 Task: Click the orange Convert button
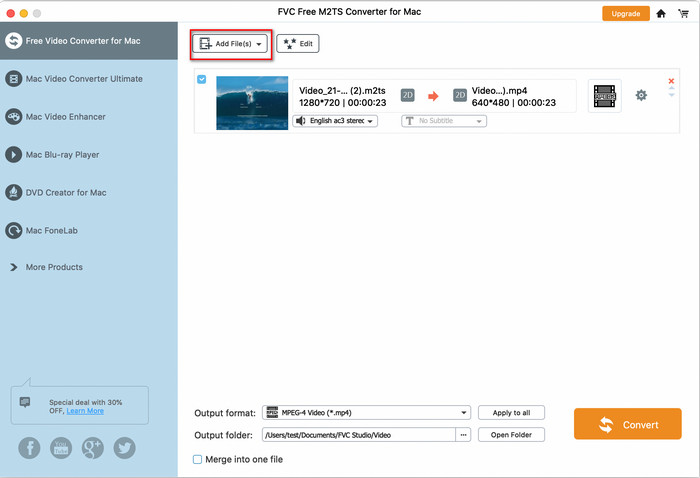click(x=628, y=424)
